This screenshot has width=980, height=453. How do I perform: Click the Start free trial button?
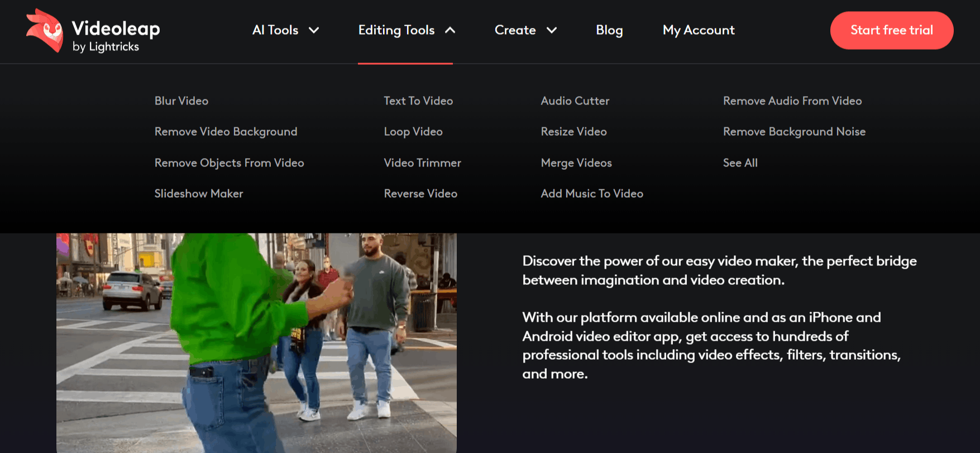[x=892, y=30]
